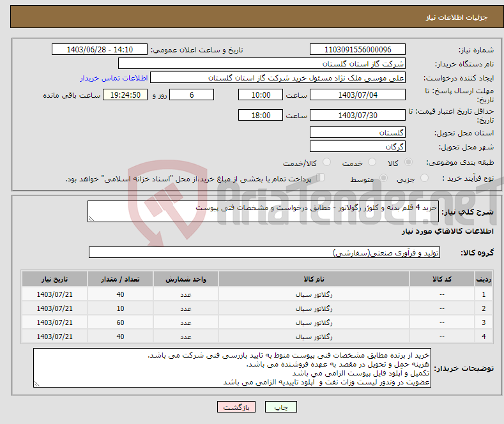The height and width of the screenshot is (424, 504).
Task: Click the بازگشت back button
Action: [236, 407]
